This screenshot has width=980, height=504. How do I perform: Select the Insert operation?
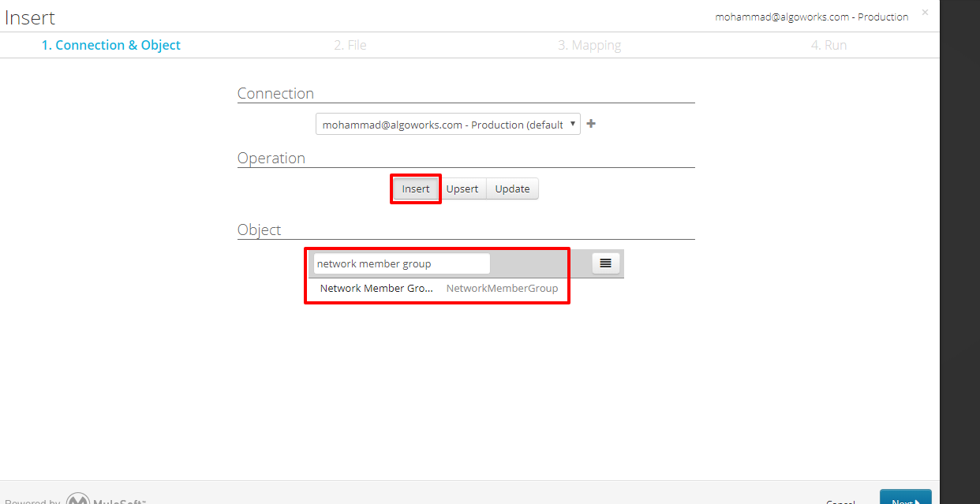point(416,189)
